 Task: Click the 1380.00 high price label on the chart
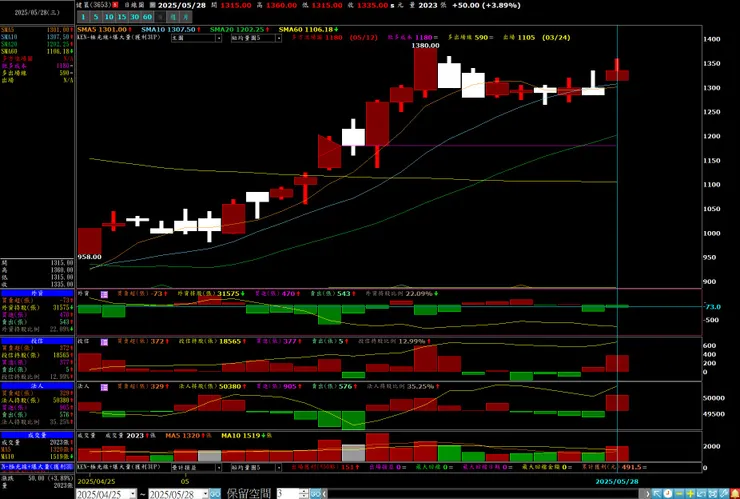(425, 45)
